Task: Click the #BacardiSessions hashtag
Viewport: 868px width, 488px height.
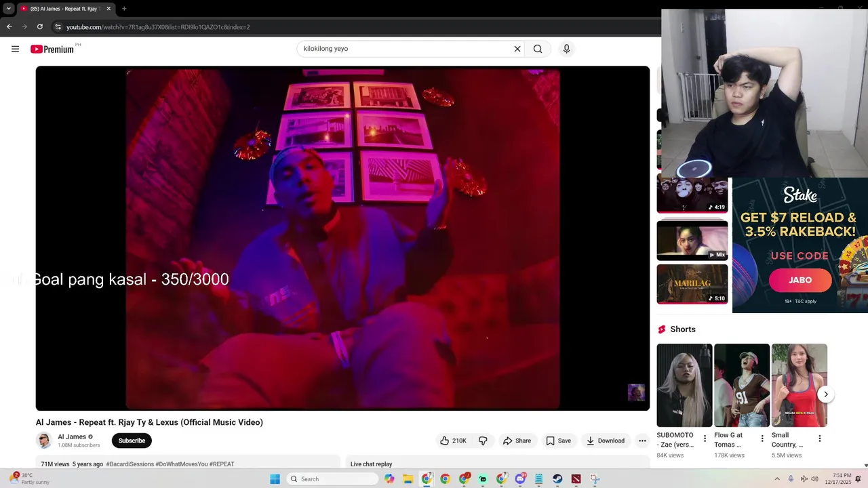Action: 130,464
